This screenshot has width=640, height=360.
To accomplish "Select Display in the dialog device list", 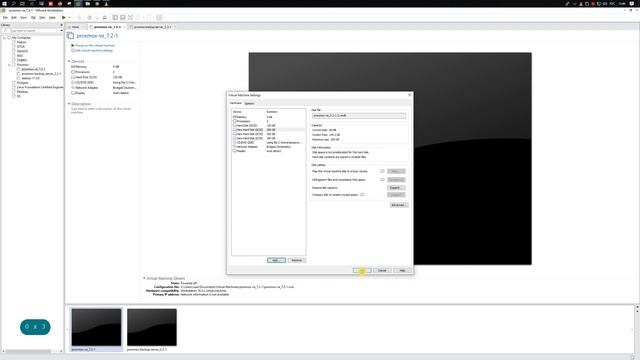I will pyautogui.click(x=268, y=151).
